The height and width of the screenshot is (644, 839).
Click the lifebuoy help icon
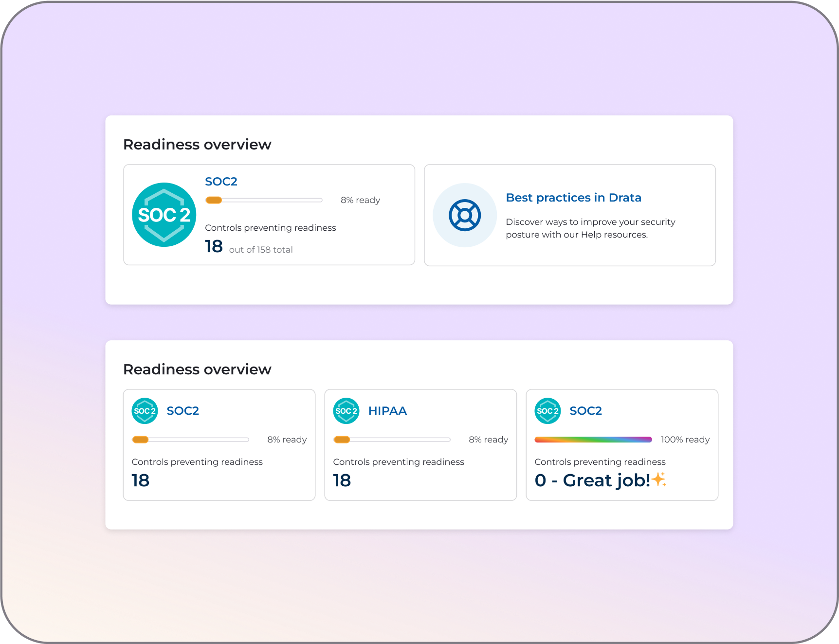(x=465, y=215)
